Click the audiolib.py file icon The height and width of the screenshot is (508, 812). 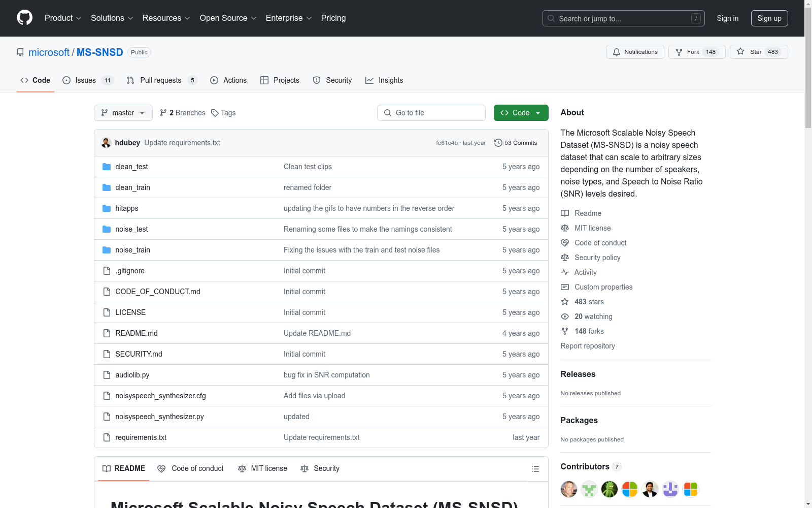pyautogui.click(x=107, y=375)
